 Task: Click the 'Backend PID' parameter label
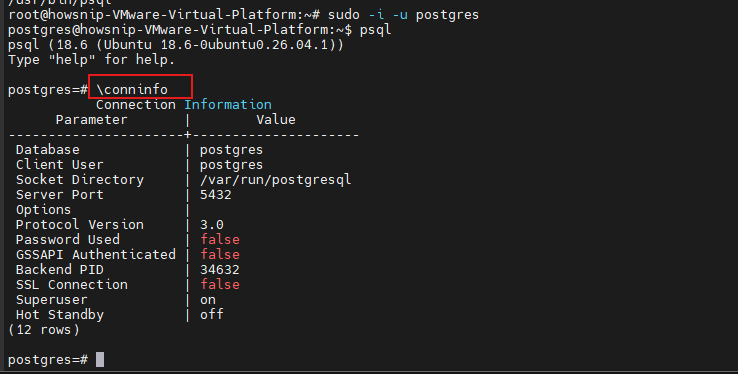(x=59, y=270)
